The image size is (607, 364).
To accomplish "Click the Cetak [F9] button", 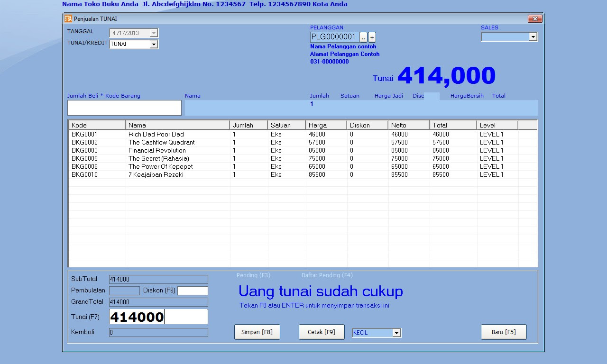I will [322, 332].
